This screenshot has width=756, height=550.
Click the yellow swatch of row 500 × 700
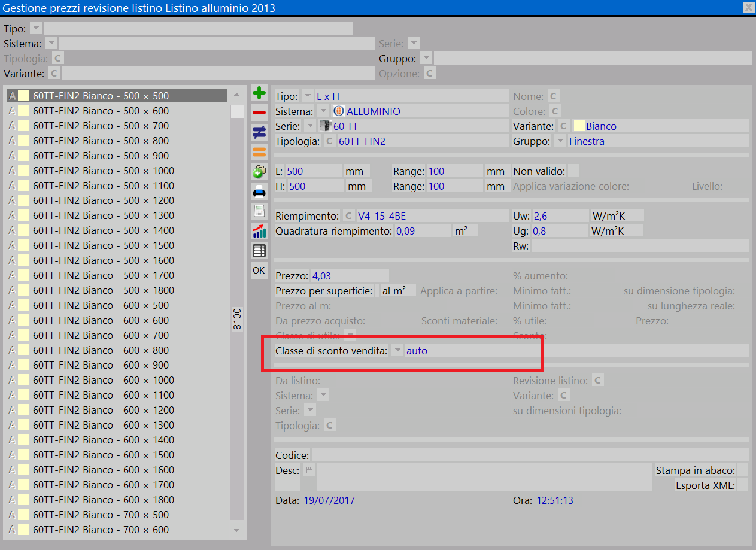click(x=23, y=126)
